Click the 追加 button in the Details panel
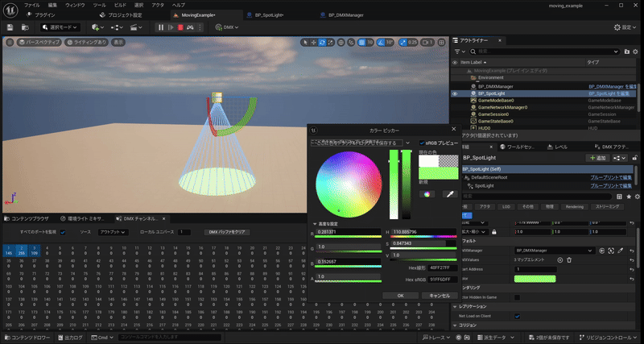644x344 pixels. click(597, 158)
